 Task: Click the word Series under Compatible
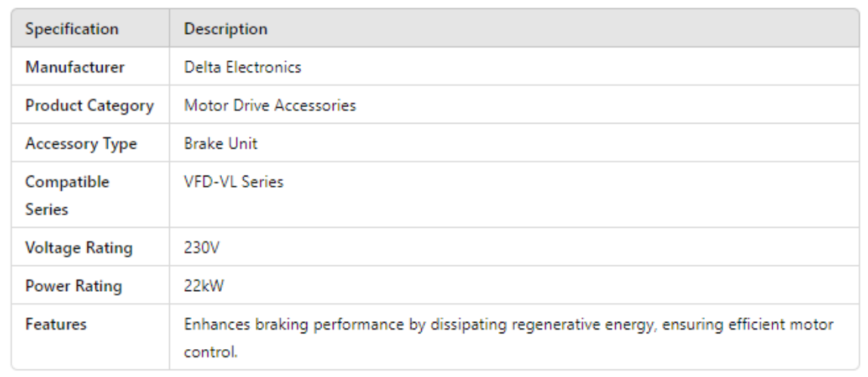[x=47, y=210]
